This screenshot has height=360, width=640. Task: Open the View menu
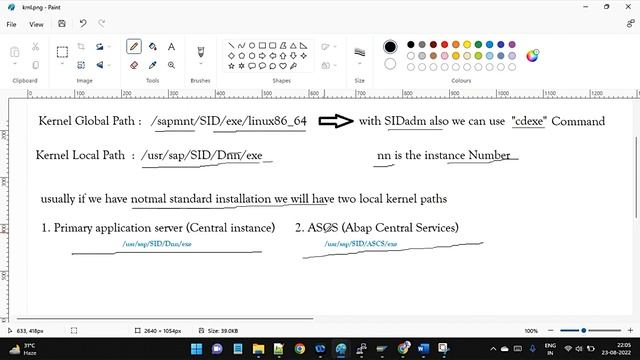pos(36,24)
